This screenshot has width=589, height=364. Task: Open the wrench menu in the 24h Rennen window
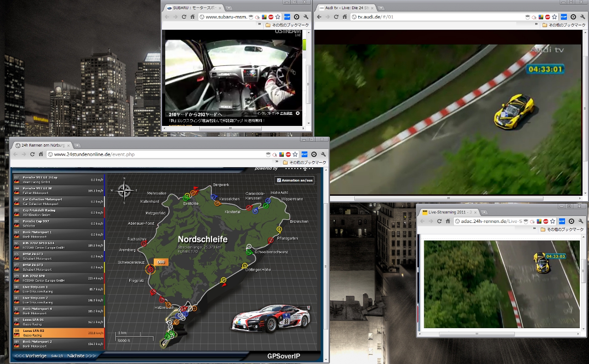tap(323, 154)
